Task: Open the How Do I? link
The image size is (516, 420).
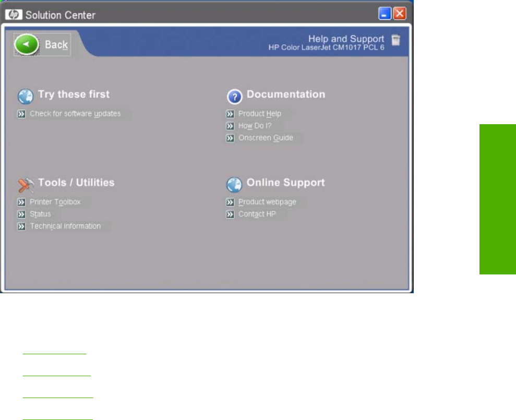Action: tap(255, 126)
